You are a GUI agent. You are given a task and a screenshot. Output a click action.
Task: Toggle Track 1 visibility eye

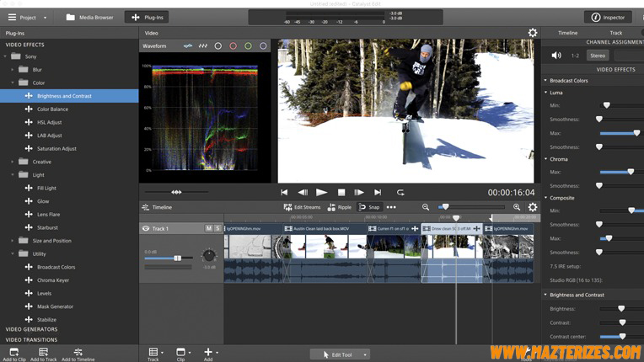(x=145, y=229)
